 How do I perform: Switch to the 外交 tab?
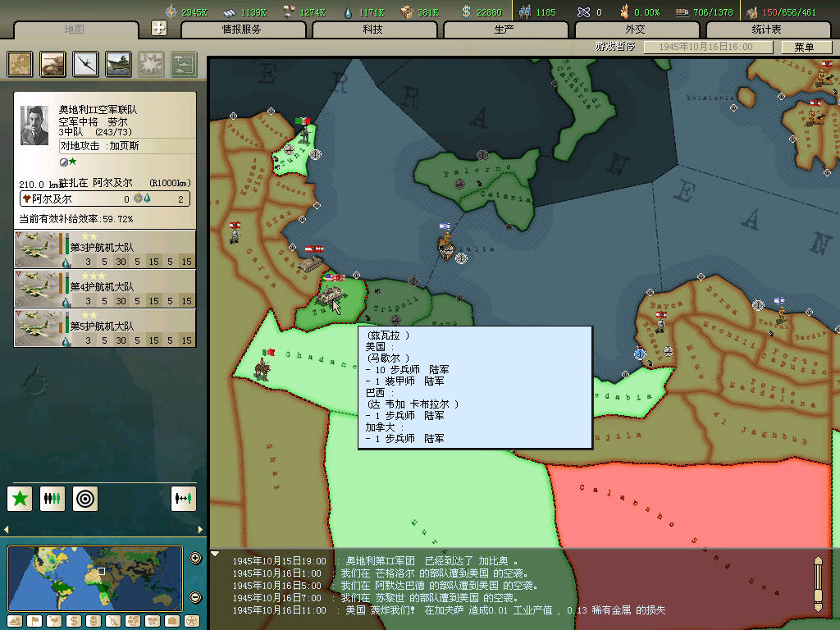pos(635,30)
